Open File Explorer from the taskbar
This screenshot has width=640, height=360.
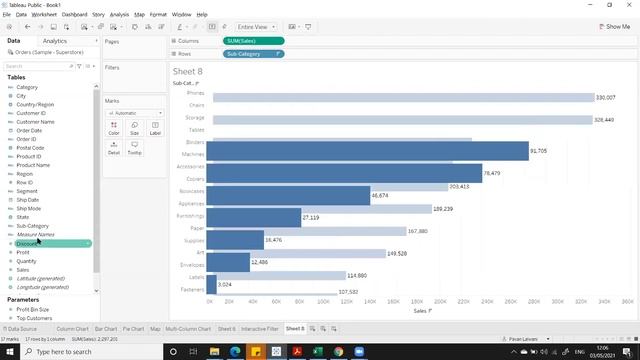click(214, 351)
